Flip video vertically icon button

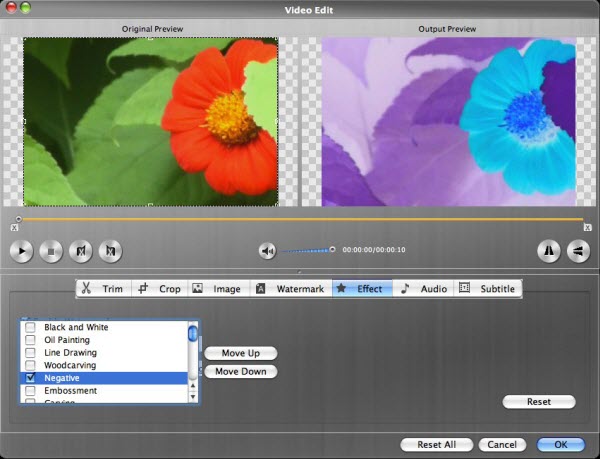[578, 251]
